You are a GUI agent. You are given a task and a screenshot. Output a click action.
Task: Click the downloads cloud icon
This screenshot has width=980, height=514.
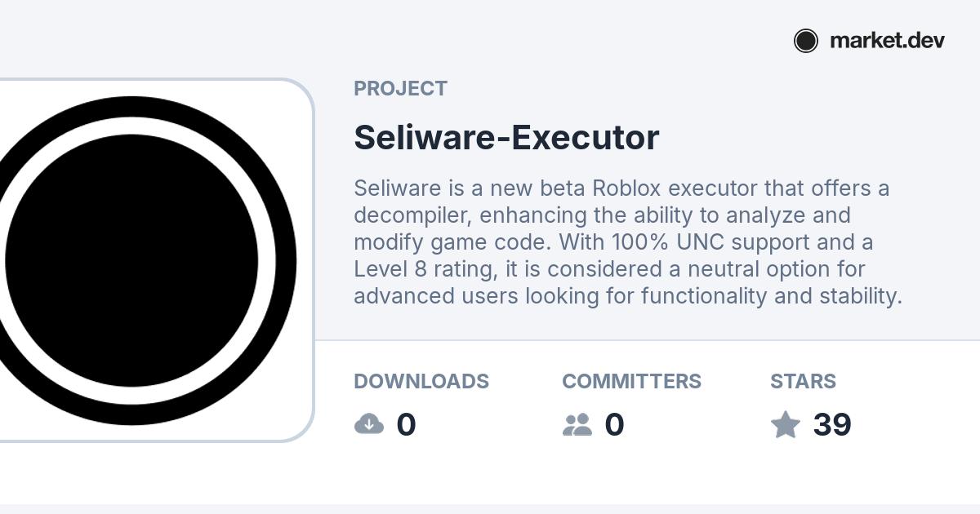click(x=369, y=424)
